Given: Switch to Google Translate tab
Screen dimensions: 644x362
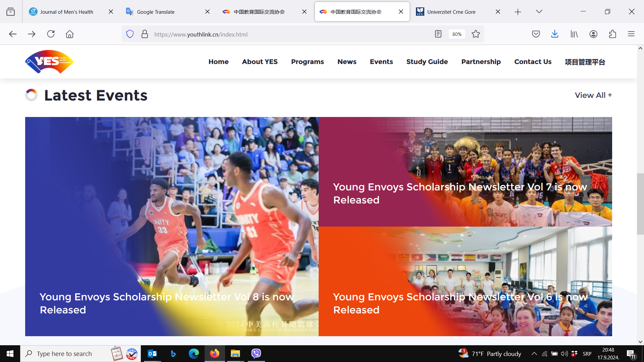Looking at the screenshot, I should click(156, 12).
